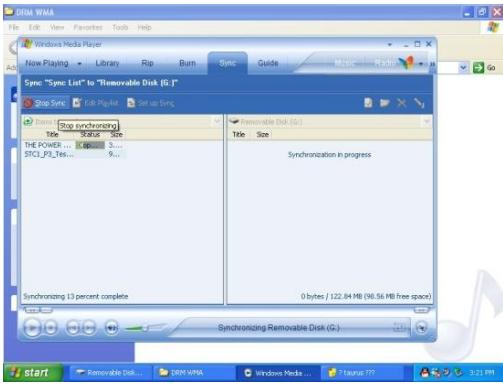Switch to the Burn tab
This screenshot has height=384, width=503.
[187, 63]
